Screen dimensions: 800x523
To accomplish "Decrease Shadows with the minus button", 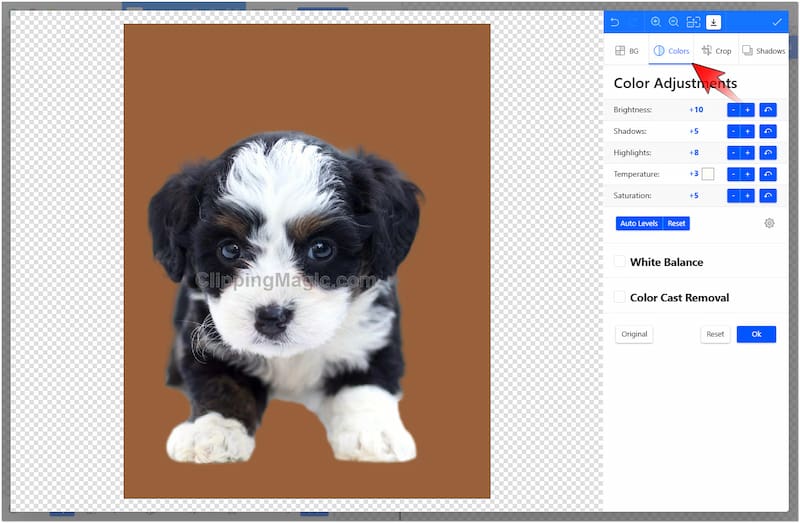I will click(x=733, y=131).
